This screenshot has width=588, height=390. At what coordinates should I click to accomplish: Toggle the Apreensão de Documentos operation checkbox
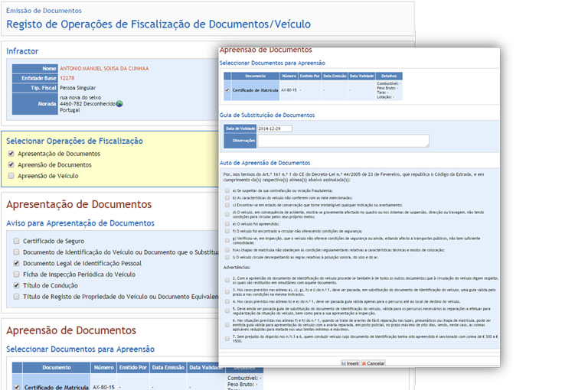coord(11,164)
